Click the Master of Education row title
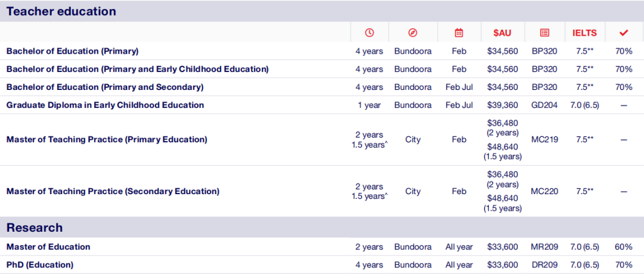 48,247
